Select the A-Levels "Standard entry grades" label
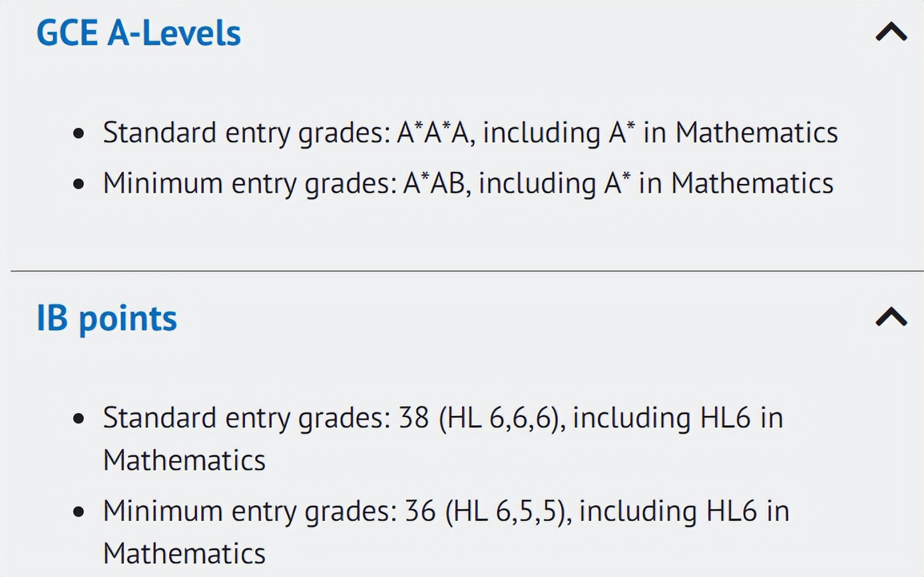The height and width of the screenshot is (577, 924). pos(245,133)
